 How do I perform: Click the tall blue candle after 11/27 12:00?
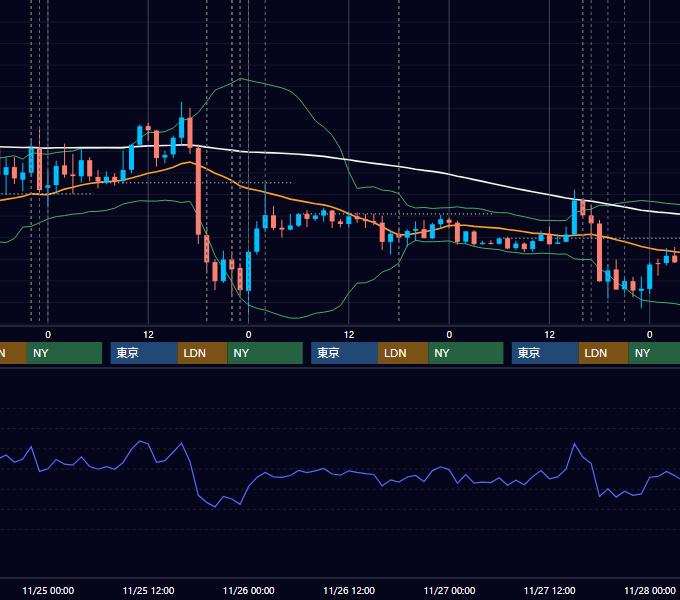pos(575,217)
